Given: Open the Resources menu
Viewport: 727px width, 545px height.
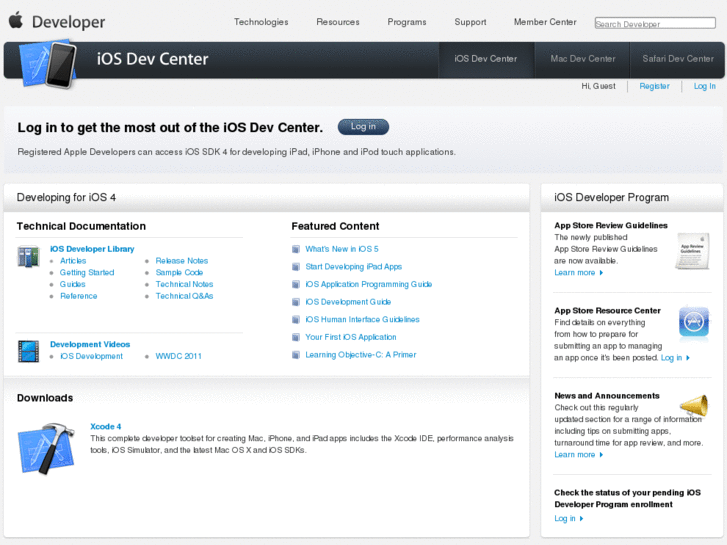Looking at the screenshot, I should pos(338,22).
